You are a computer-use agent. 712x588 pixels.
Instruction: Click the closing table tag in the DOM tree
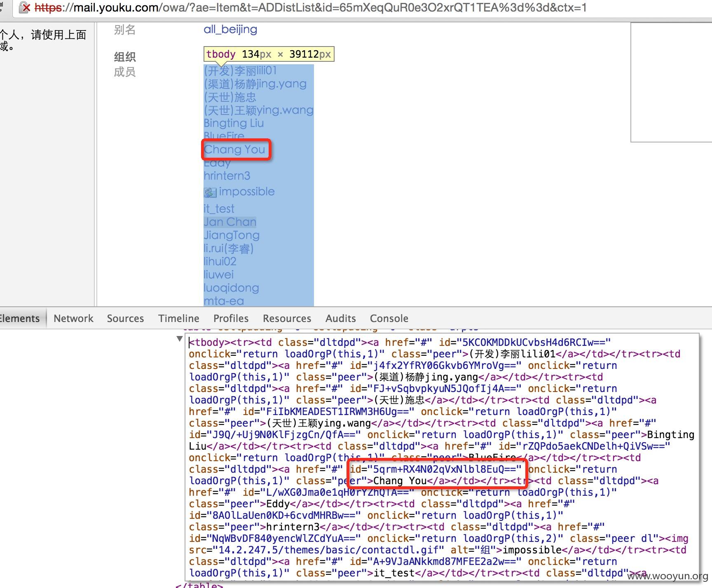[x=199, y=585]
